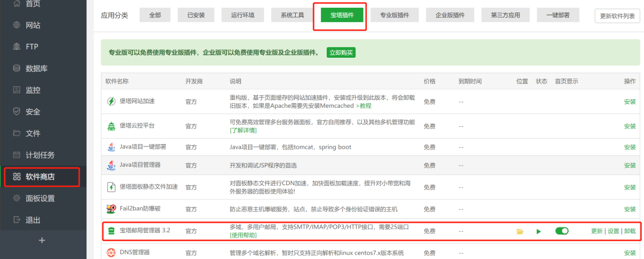The height and width of the screenshot is (259, 644).
Task: Open the [了解详情] details link
Action: tap(243, 130)
